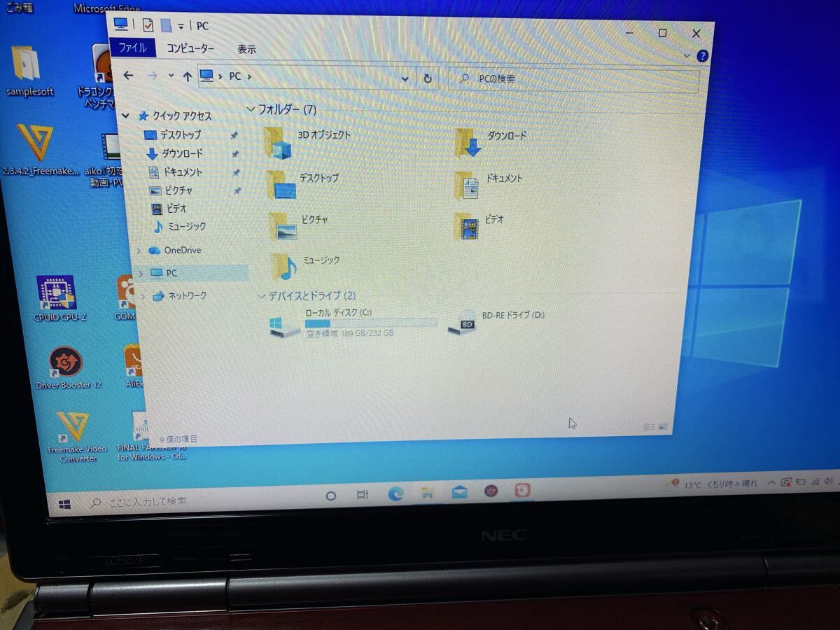
Task: Refresh the PC view
Action: [428, 79]
